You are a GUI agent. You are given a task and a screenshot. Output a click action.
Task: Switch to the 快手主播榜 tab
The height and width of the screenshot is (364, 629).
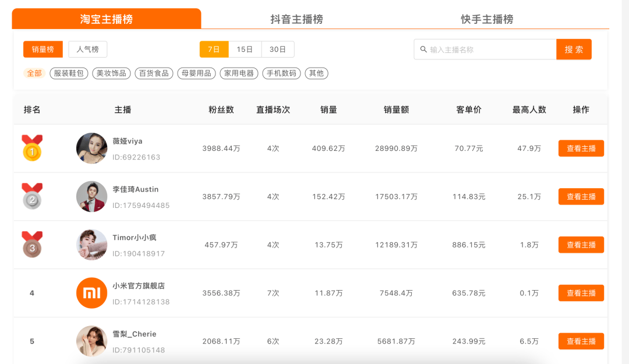coord(487,19)
